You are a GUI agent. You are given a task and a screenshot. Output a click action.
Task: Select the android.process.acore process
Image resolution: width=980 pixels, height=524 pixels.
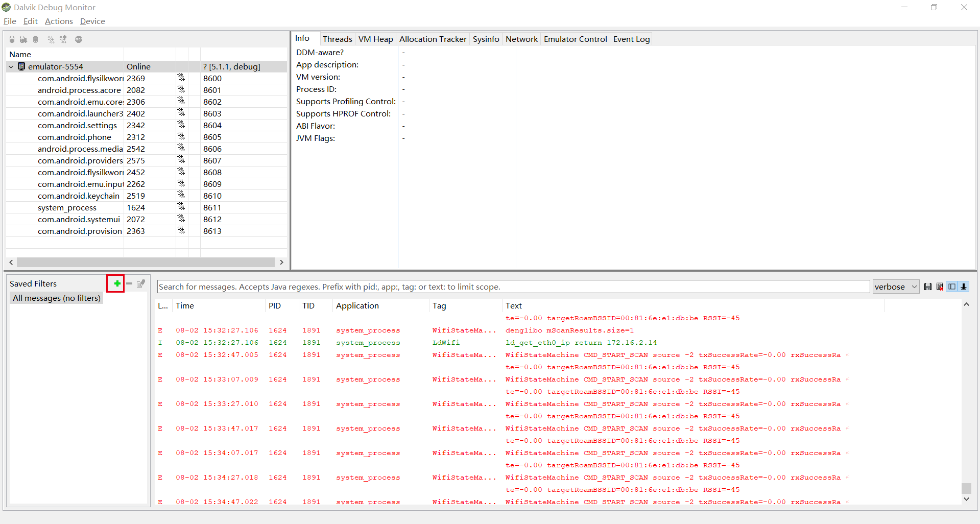pyautogui.click(x=147, y=90)
